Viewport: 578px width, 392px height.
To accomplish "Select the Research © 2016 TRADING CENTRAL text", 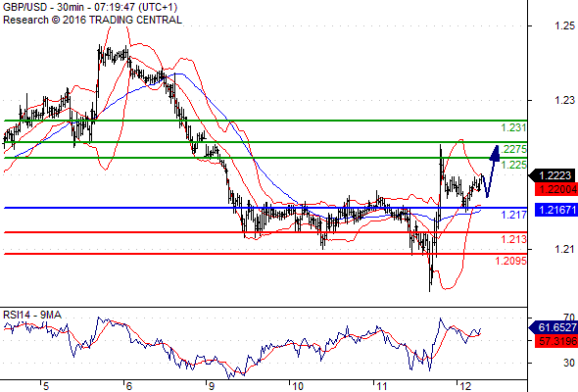I will coord(92,20).
